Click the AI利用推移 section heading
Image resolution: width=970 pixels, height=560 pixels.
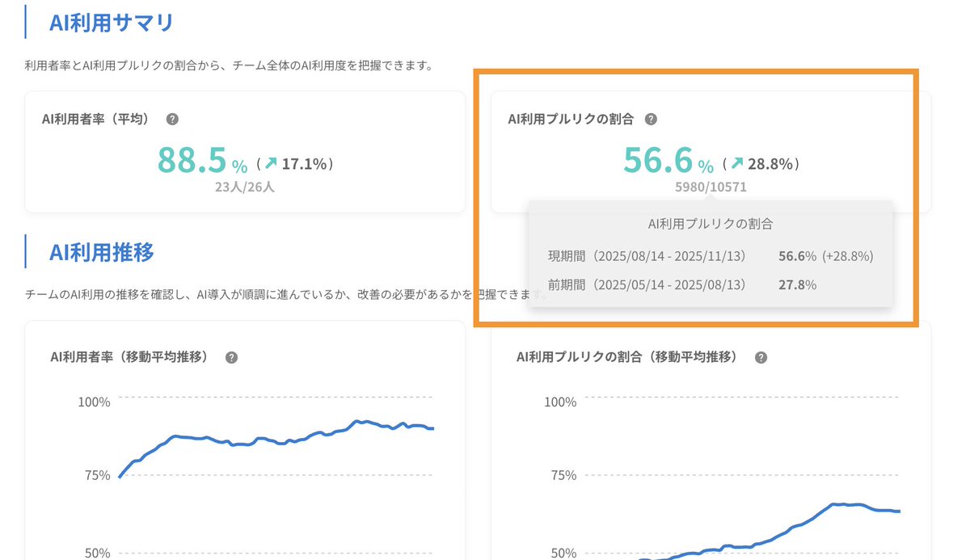(x=102, y=252)
